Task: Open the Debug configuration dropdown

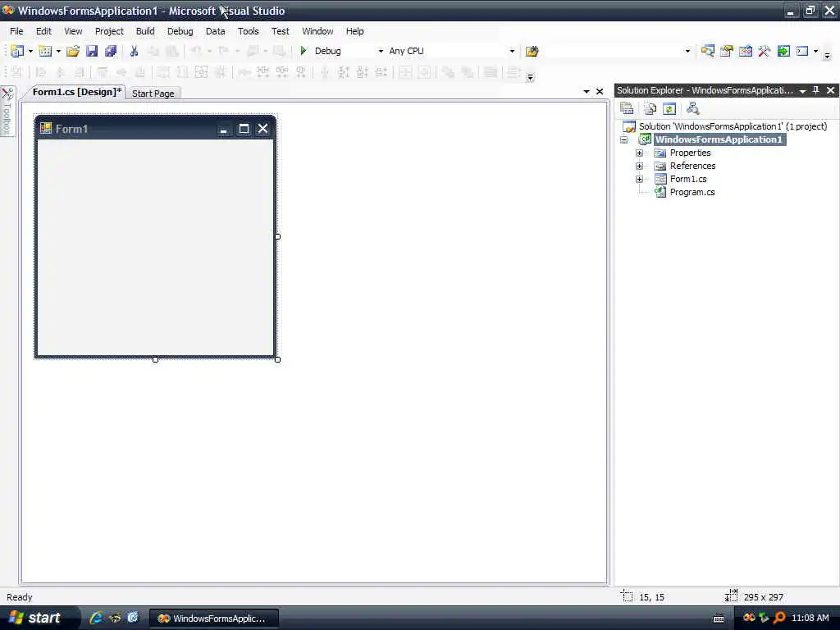Action: pyautogui.click(x=381, y=51)
